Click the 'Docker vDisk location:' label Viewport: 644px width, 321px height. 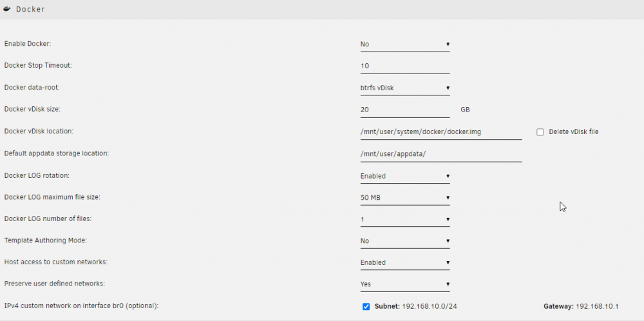click(x=39, y=131)
